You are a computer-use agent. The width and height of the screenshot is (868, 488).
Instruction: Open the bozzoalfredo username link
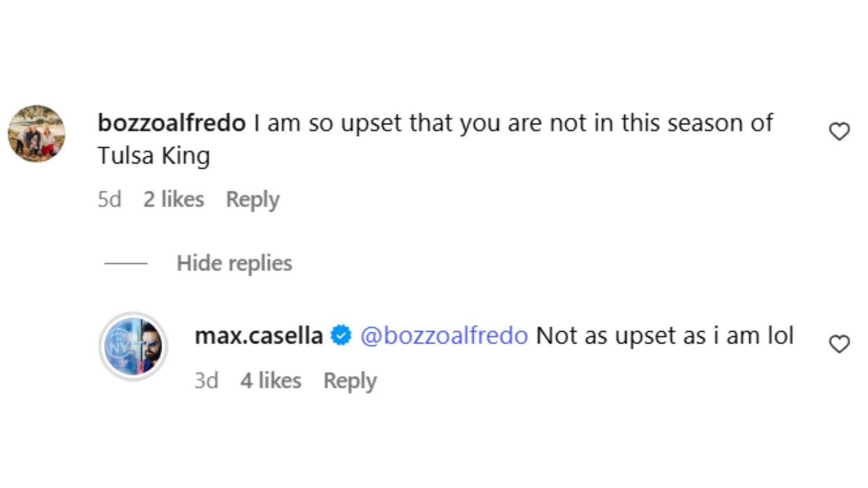[x=171, y=123]
